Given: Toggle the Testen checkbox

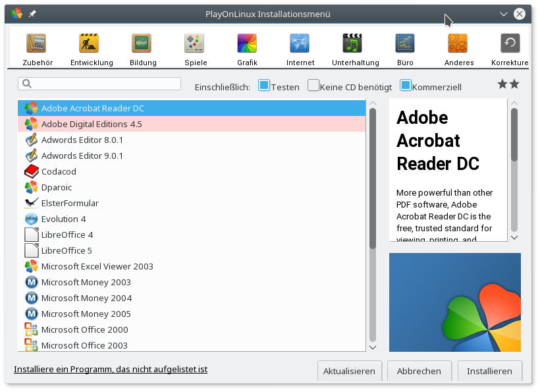Looking at the screenshot, I should coord(264,86).
